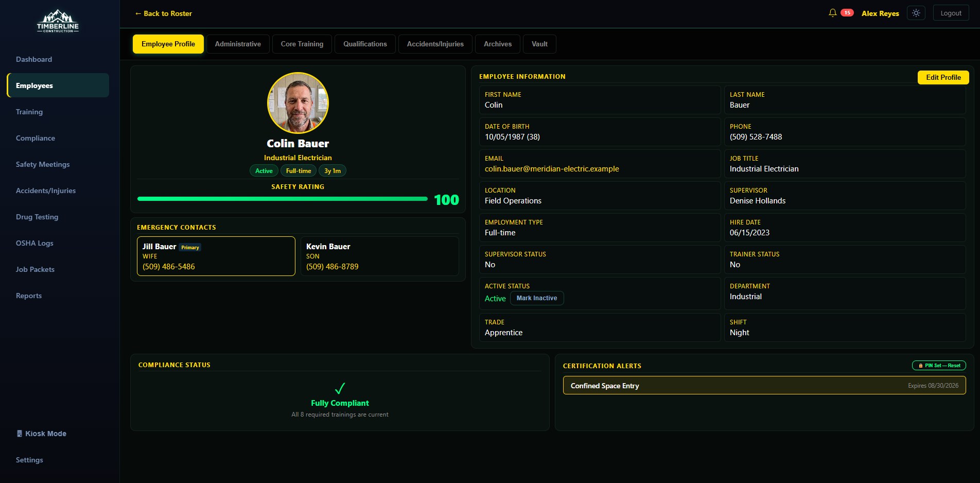The height and width of the screenshot is (483, 980).
Task: Click the safety rating value 100
Action: click(446, 200)
